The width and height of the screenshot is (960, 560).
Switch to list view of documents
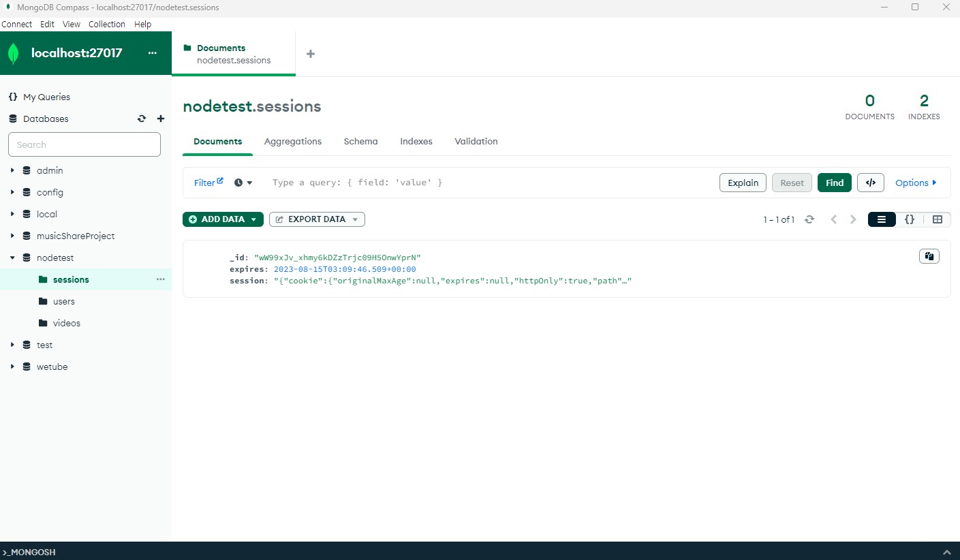(x=882, y=219)
